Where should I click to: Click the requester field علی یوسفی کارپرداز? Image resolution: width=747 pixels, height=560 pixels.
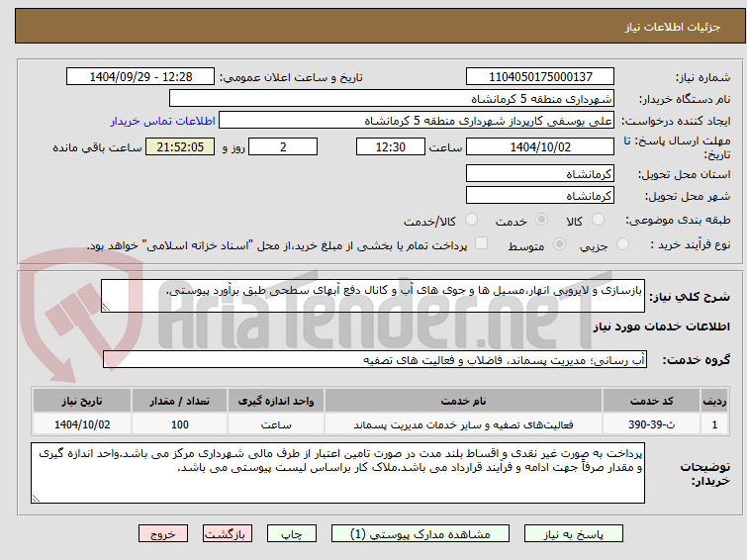click(x=417, y=121)
